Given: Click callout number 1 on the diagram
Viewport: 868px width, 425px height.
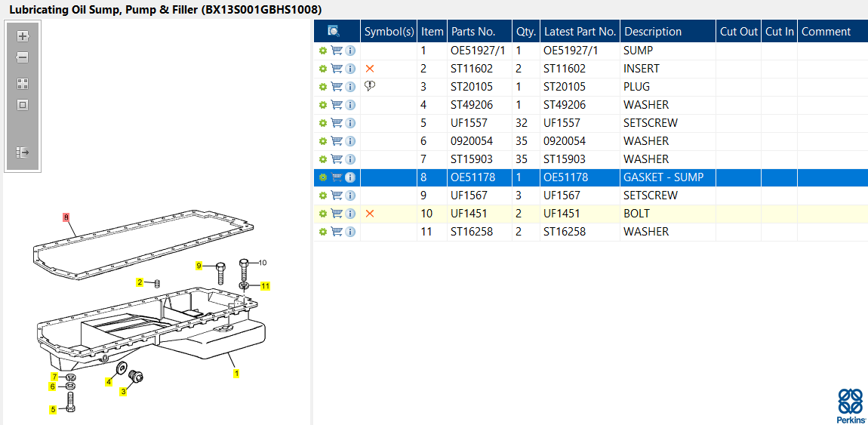Looking at the screenshot, I should click(x=236, y=373).
